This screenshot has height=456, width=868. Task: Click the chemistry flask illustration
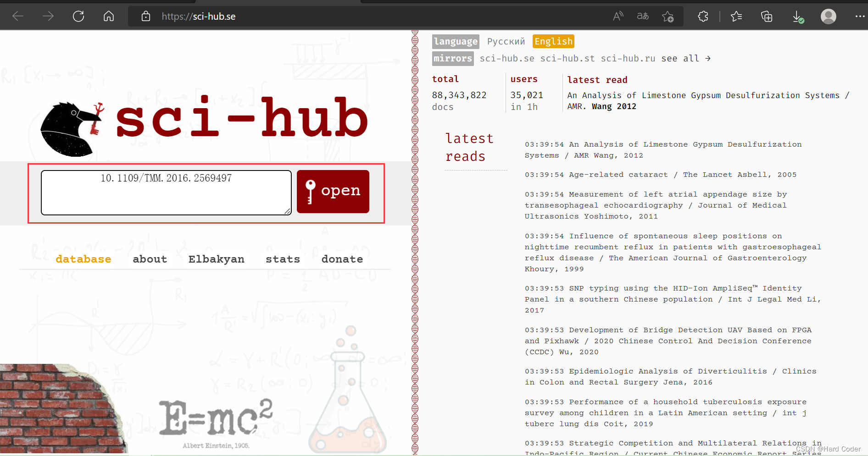point(348,390)
